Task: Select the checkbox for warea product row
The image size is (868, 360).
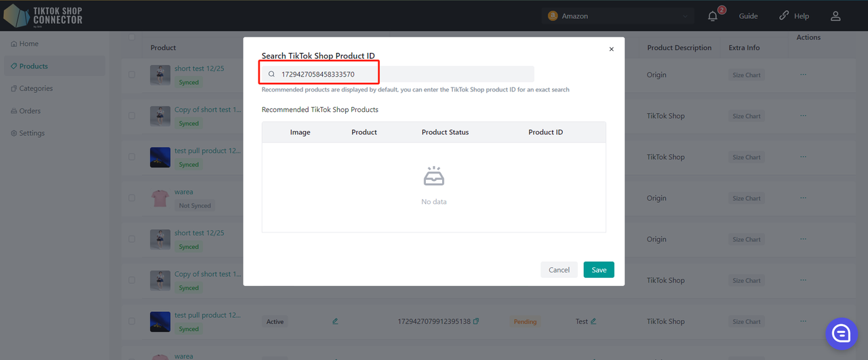Action: (132, 198)
